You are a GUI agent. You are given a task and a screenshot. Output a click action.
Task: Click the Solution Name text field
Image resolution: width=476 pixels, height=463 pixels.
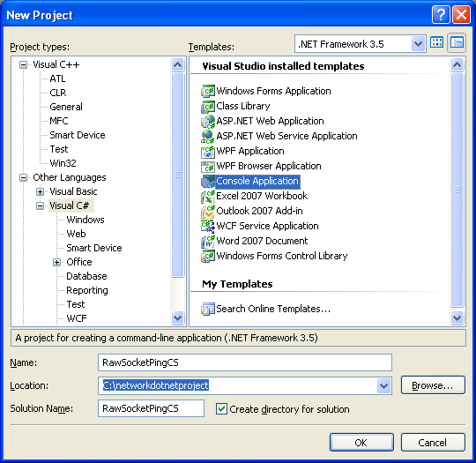click(x=152, y=408)
